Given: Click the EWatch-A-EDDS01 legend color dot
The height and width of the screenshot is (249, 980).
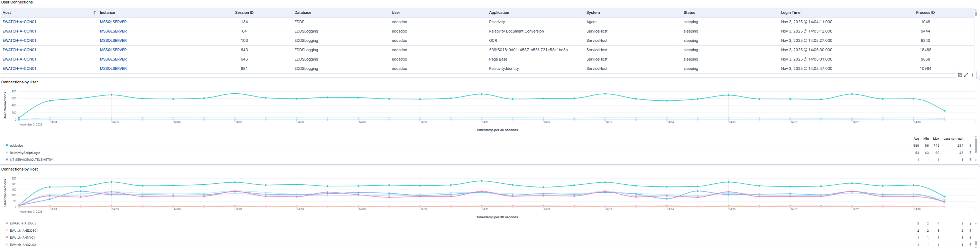Looking at the screenshot, I should (7, 231).
